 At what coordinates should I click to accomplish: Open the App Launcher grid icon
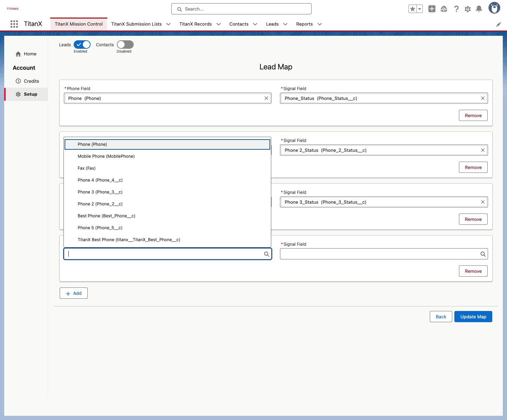point(14,24)
